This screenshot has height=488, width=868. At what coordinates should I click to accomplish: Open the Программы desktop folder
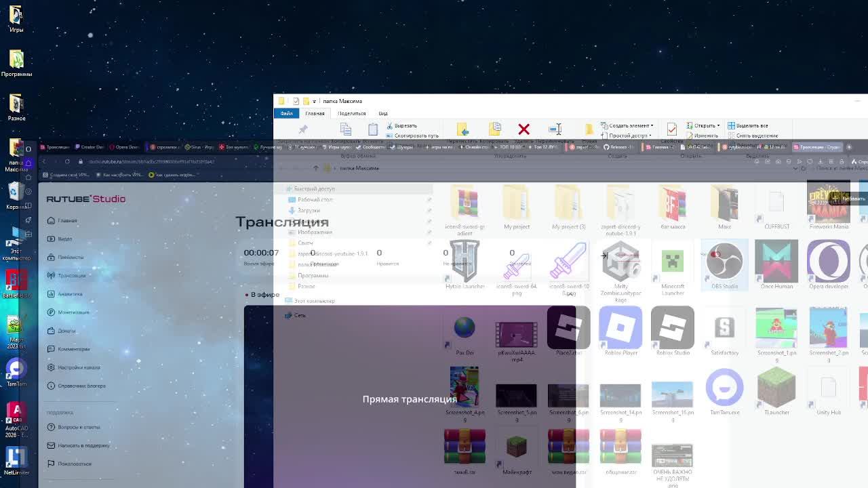coord(16,64)
